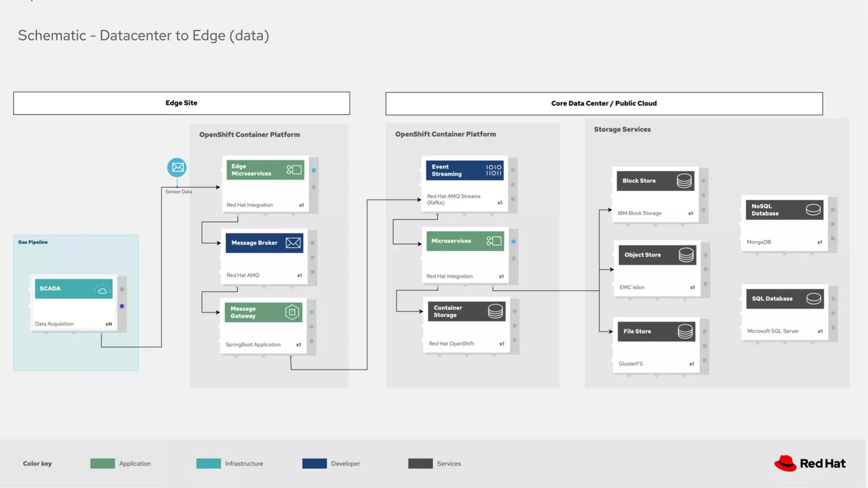Click the Sensor Data envelope icon
This screenshot has width=868, height=488.
177,167
